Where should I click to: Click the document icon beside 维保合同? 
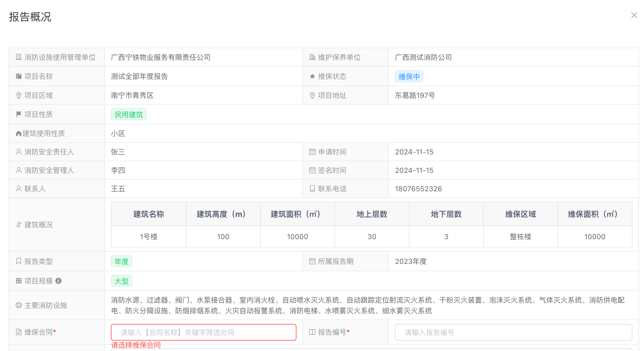19,332
